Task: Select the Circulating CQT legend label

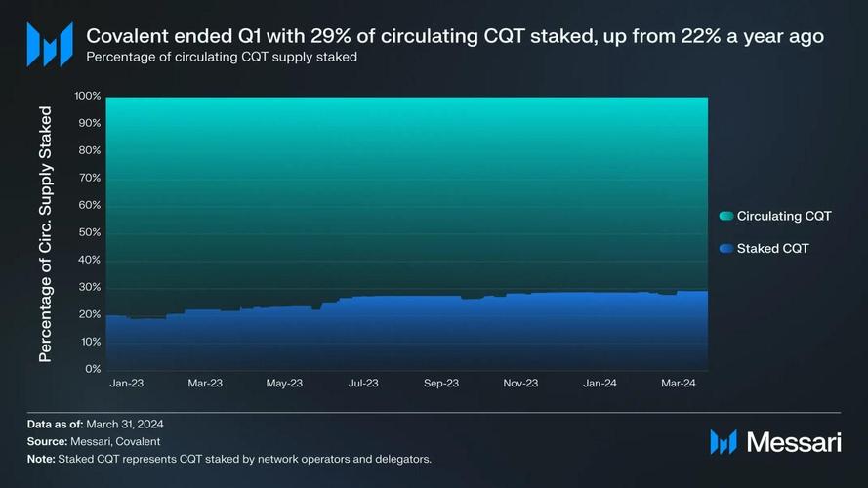Action: 784,216
